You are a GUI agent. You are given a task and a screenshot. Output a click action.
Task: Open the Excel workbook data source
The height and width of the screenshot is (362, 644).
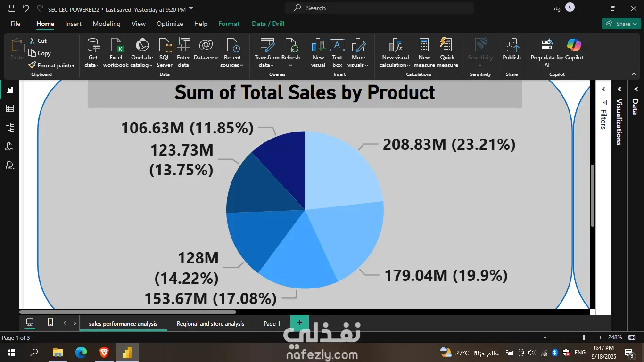116,53
